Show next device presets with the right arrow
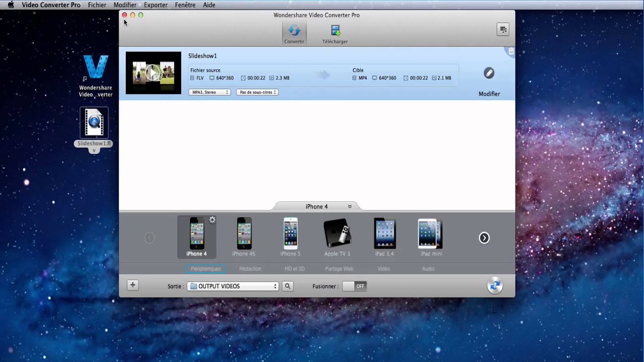Image resolution: width=644 pixels, height=362 pixels. [484, 238]
